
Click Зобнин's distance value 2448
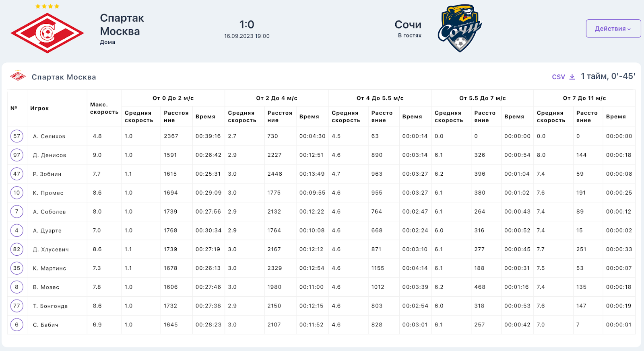pyautogui.click(x=275, y=174)
